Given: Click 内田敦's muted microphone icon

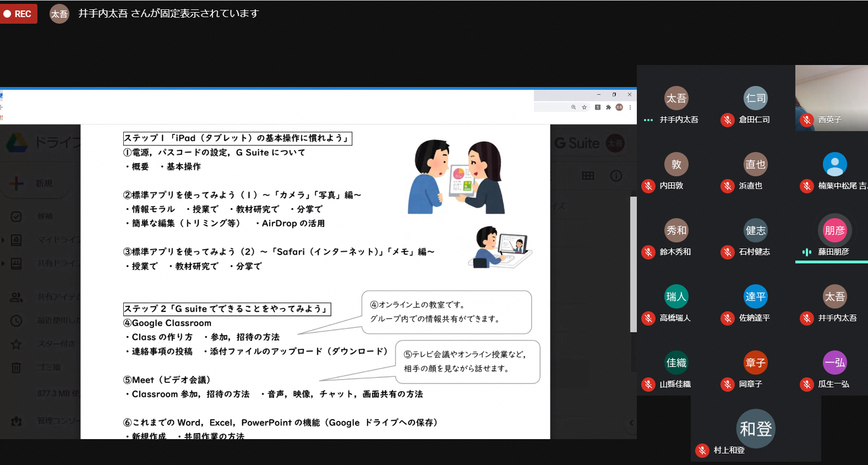Looking at the screenshot, I should point(648,186).
